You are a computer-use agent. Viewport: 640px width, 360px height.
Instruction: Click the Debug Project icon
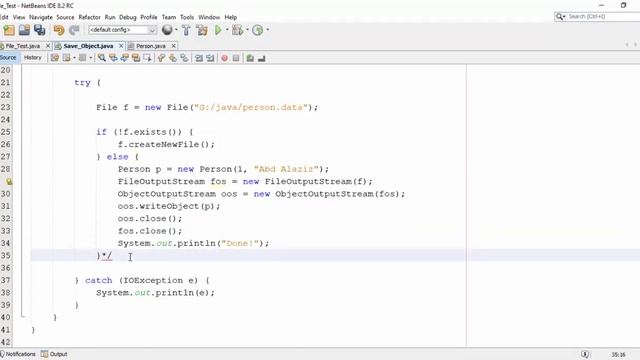(x=237, y=30)
